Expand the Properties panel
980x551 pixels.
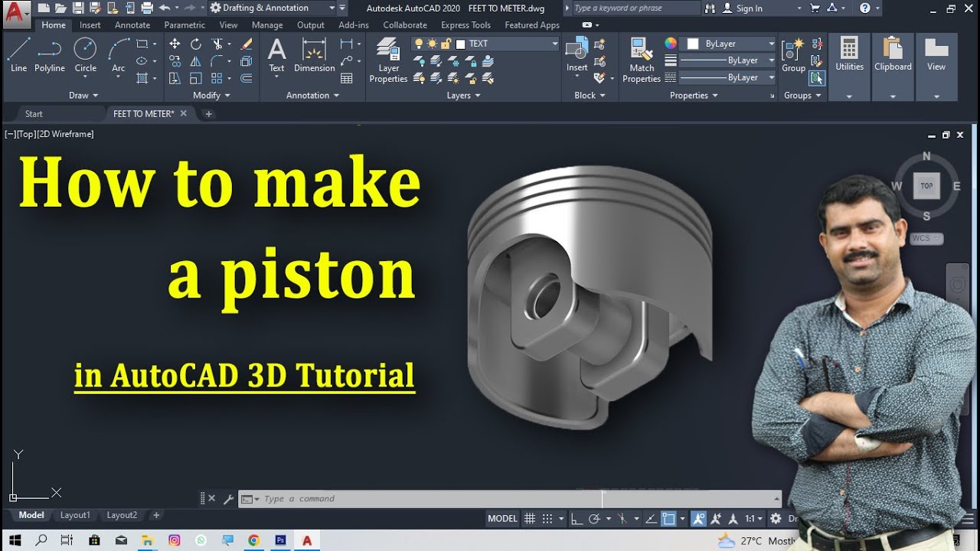694,96
